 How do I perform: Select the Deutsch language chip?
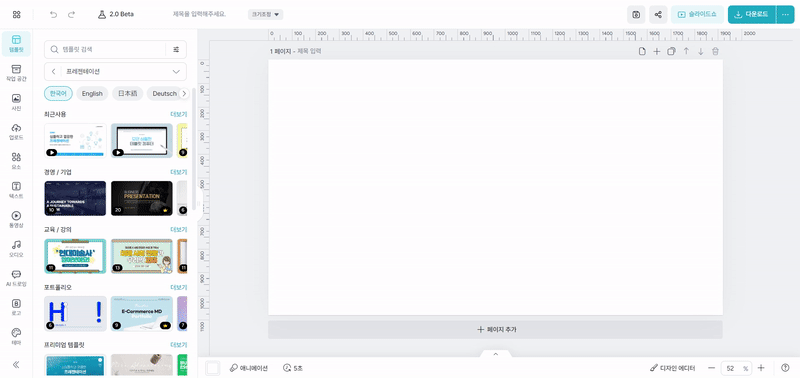[x=164, y=93]
